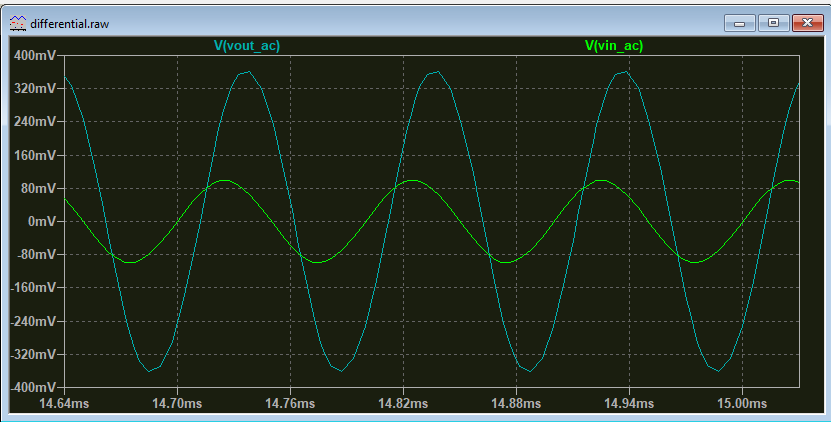This screenshot has height=422, width=831.
Task: Click the 14.88ms time axis label
Action: click(516, 403)
